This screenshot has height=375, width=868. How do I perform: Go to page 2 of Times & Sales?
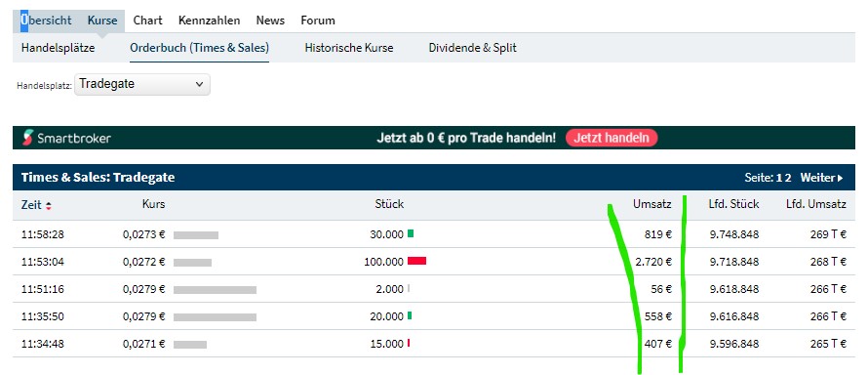point(788,178)
